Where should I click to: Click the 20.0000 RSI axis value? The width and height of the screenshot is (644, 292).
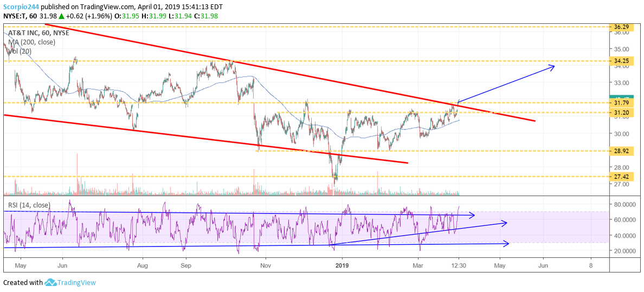point(624,251)
